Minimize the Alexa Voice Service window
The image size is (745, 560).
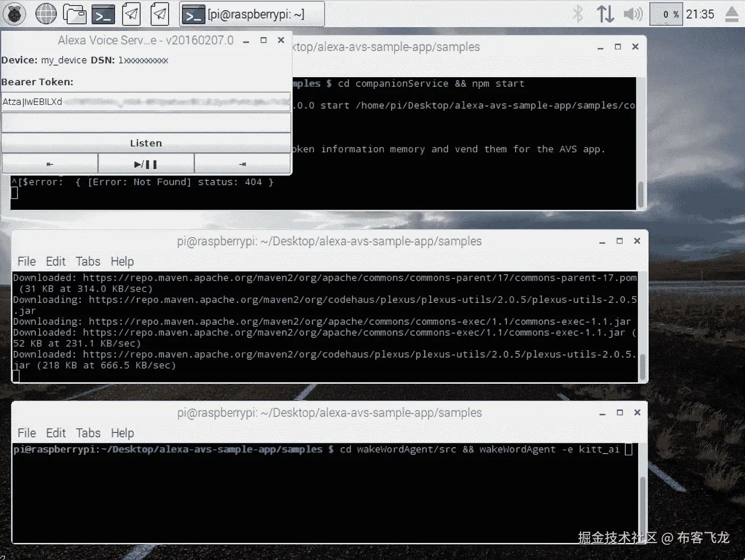coord(246,41)
